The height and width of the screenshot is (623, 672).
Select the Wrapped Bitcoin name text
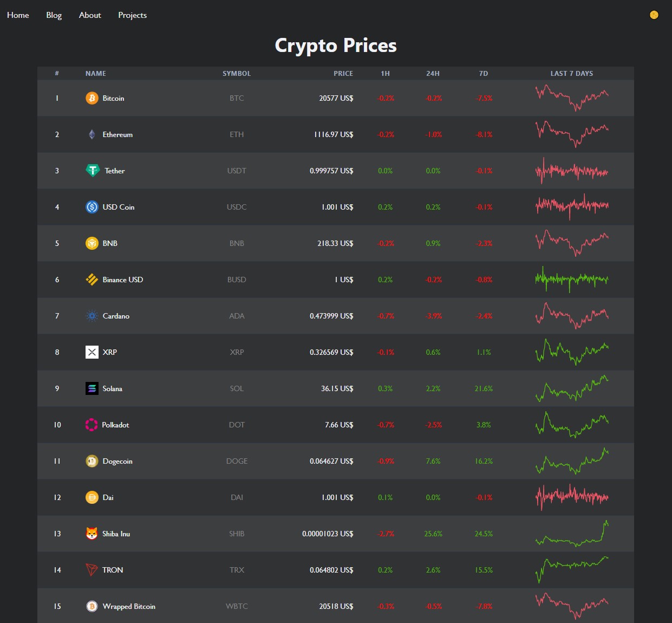click(129, 606)
